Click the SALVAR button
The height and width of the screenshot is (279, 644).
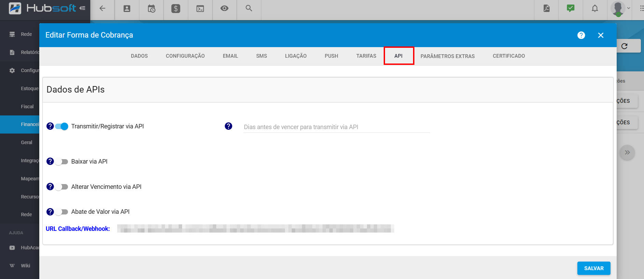click(594, 268)
